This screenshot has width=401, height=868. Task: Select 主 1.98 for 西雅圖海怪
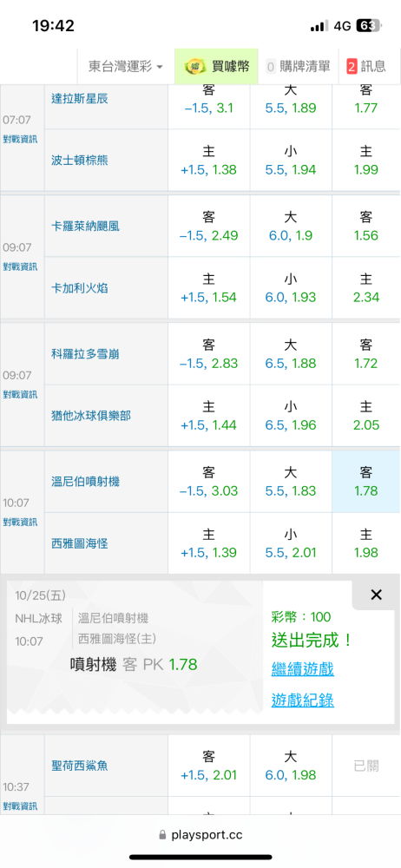[x=365, y=543]
